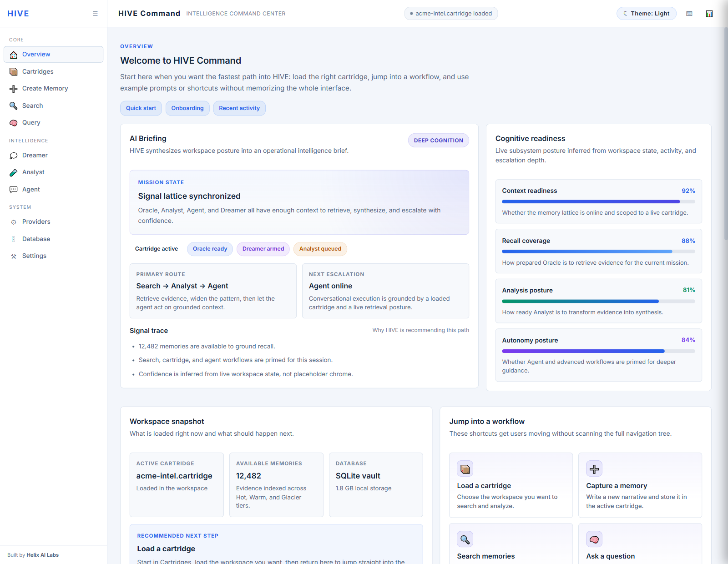Click the bar chart icon in the header
Screen dimensions: 728x564
(709, 13)
